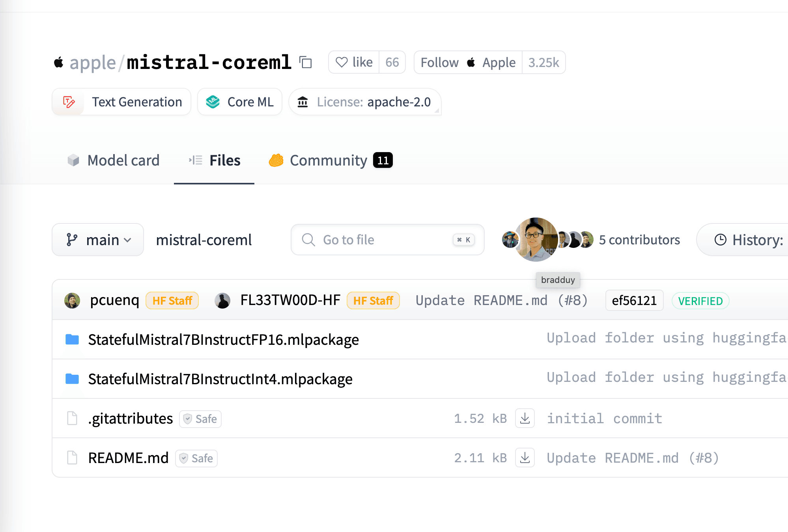Click the Text Generation tag icon
Screen dimensions: 788x532
coord(69,102)
